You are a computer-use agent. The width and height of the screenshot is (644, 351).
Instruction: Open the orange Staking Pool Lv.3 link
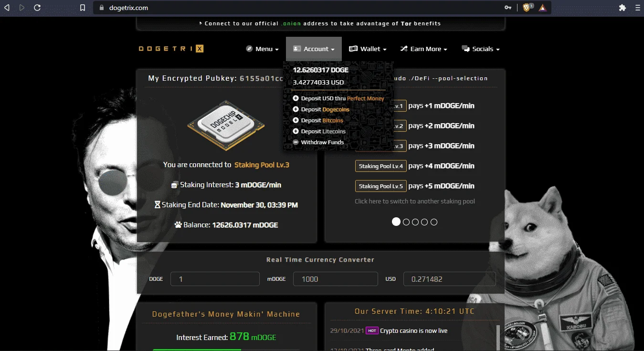click(x=262, y=165)
